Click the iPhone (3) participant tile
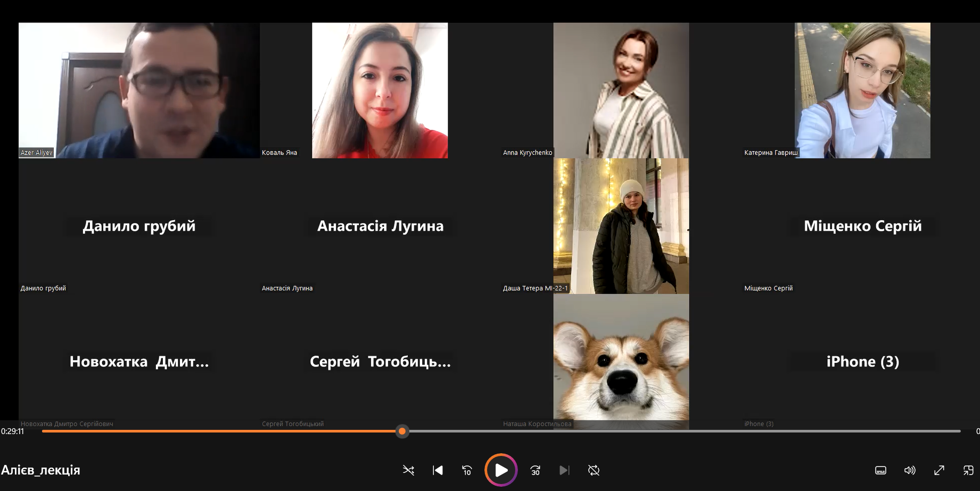The height and width of the screenshot is (491, 980). [862, 362]
